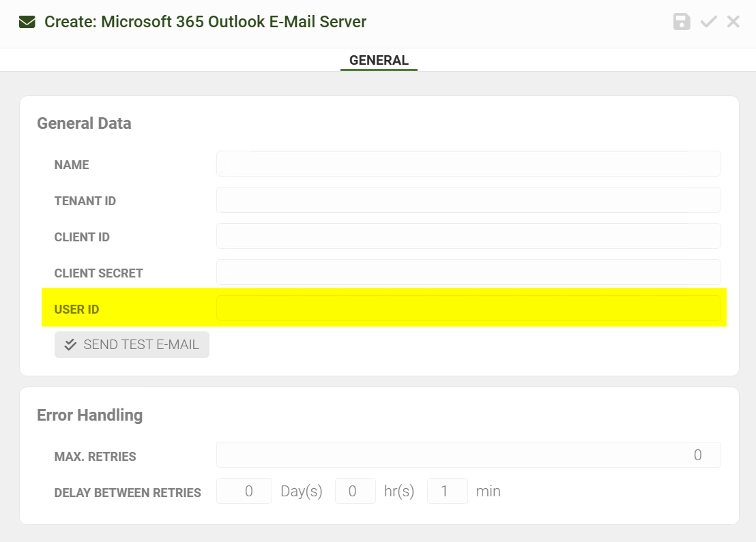Image resolution: width=756 pixels, height=542 pixels.
Task: Click the save floppy disk icon
Action: 681,22
